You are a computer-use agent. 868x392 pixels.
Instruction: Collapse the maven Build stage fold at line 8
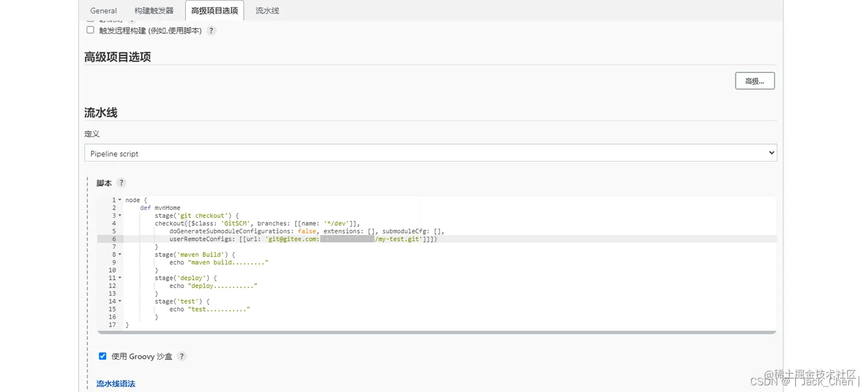point(120,255)
